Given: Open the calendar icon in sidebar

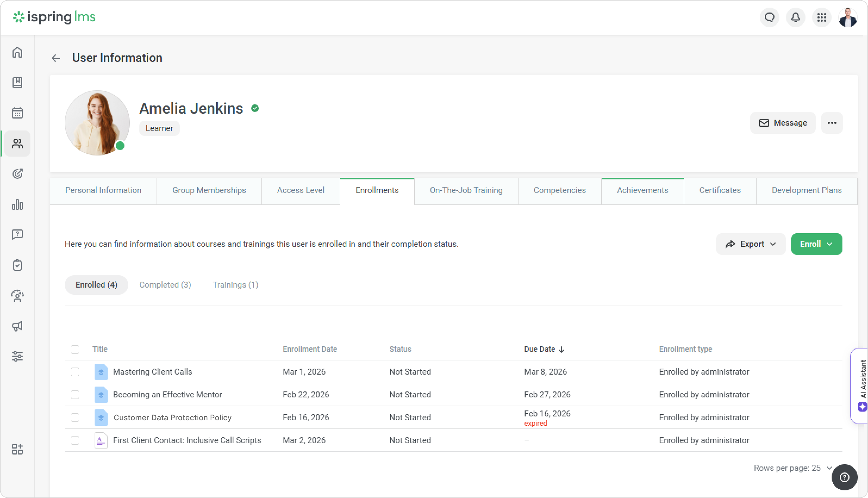Looking at the screenshot, I should (x=17, y=113).
